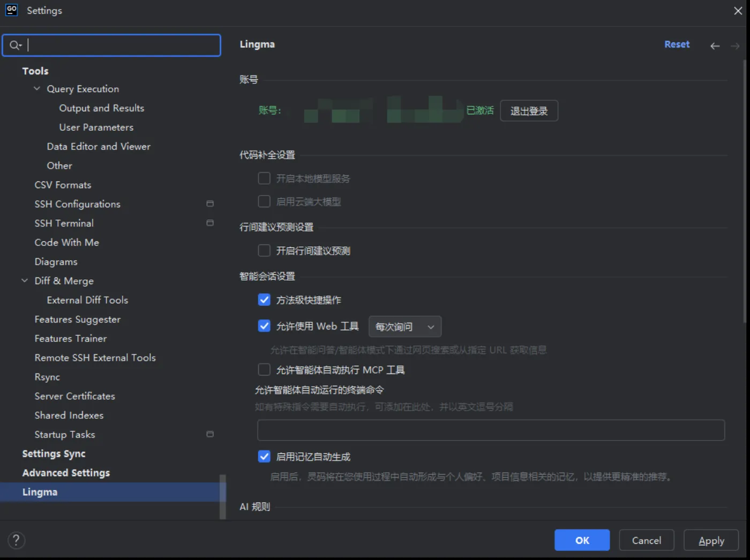Open Server Certificates settings
The width and height of the screenshot is (750, 560).
point(74,396)
